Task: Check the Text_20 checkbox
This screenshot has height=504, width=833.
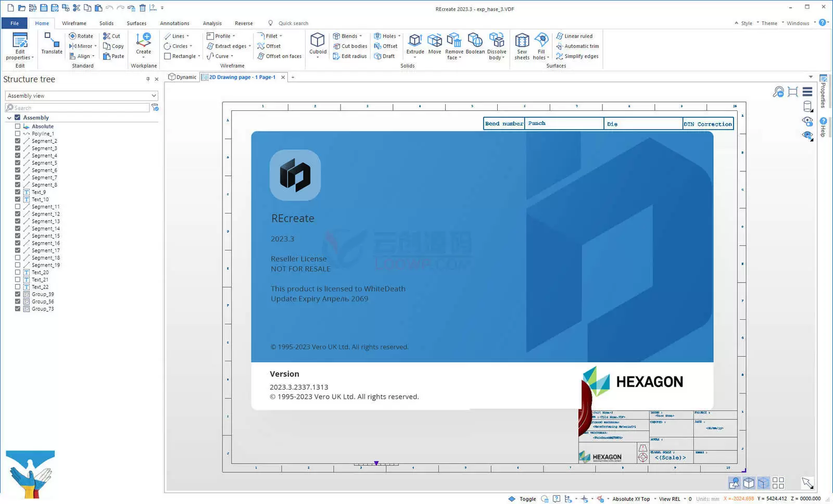Action: 18,272
